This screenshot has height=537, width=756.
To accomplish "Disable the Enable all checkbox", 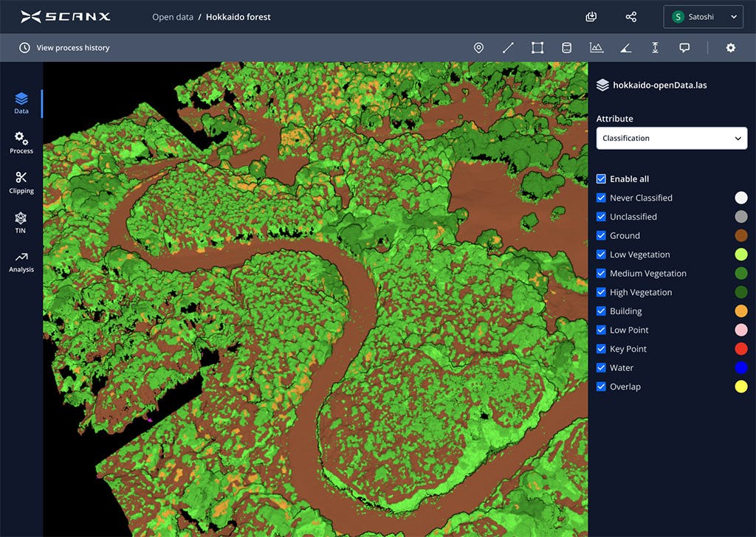I will pyautogui.click(x=600, y=179).
